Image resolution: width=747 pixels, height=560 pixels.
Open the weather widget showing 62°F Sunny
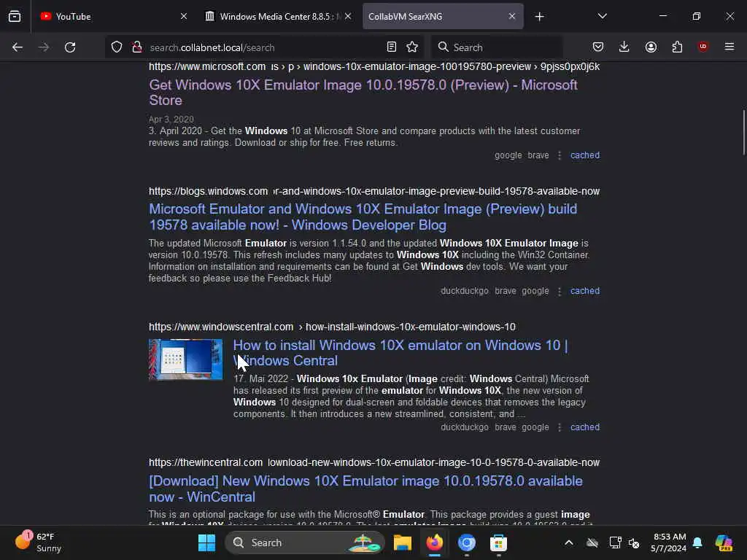[x=38, y=542]
